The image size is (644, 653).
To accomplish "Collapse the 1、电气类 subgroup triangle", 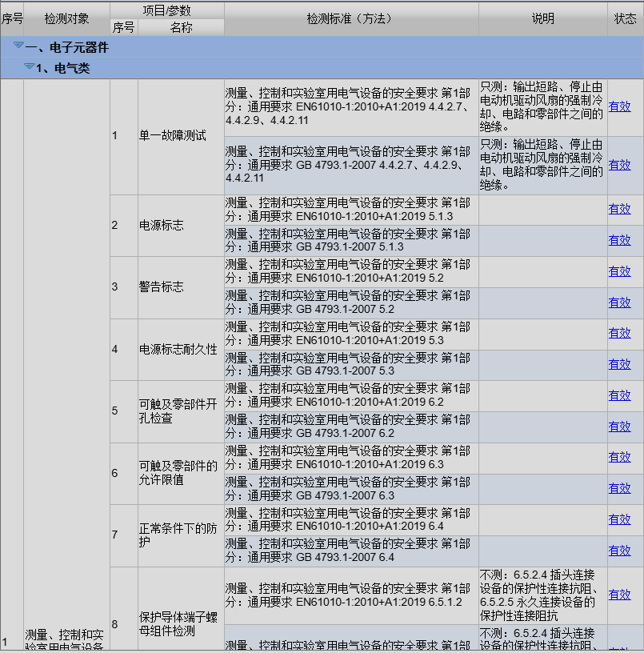I will click(29, 67).
